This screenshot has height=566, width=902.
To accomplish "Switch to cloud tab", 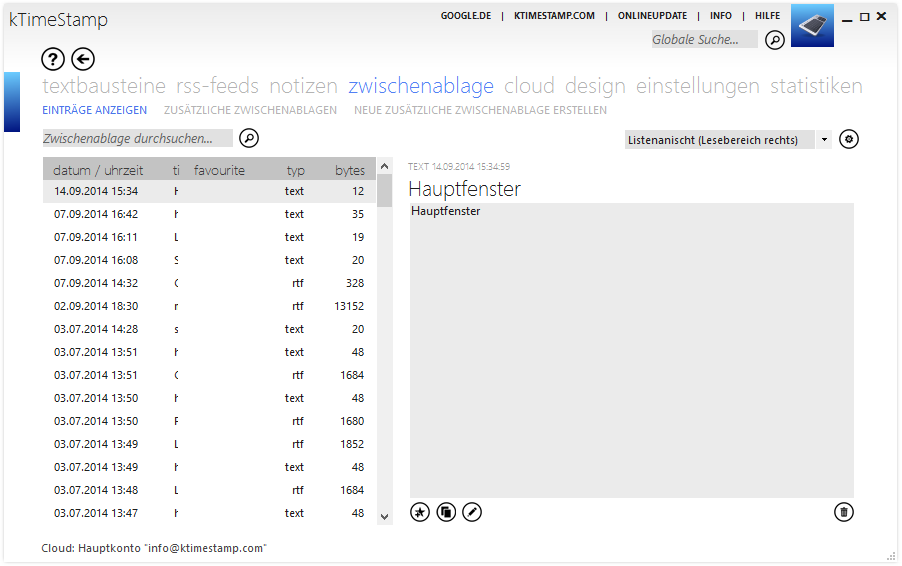I will point(529,86).
